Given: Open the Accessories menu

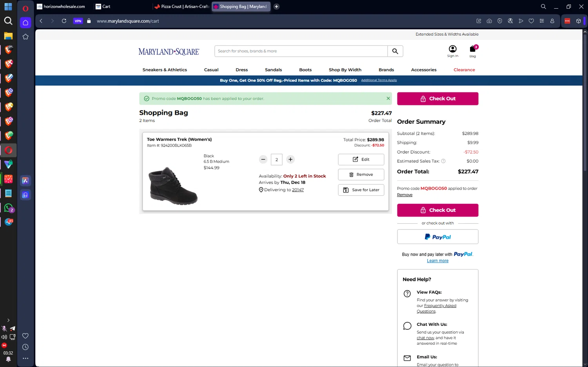Looking at the screenshot, I should [424, 70].
